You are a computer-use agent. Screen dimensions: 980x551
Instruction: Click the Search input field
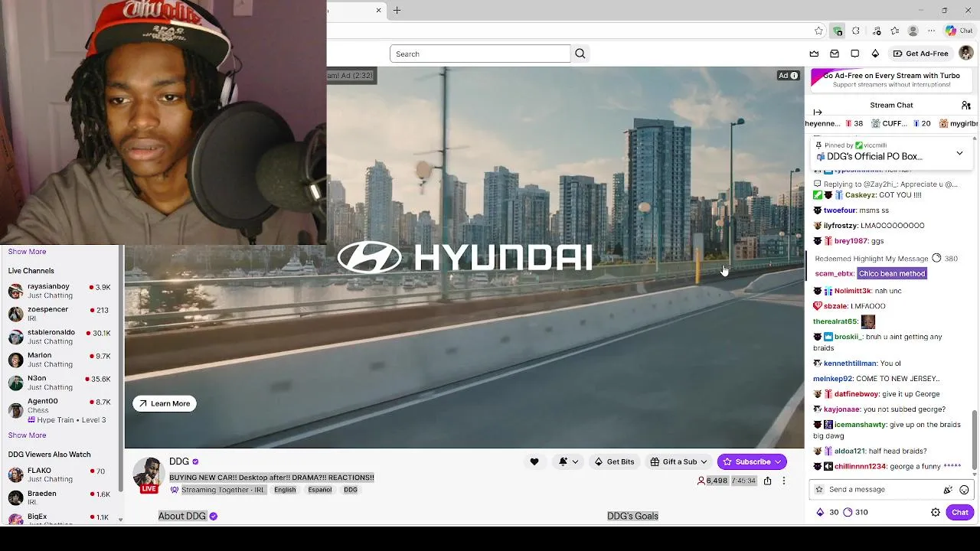tap(480, 54)
